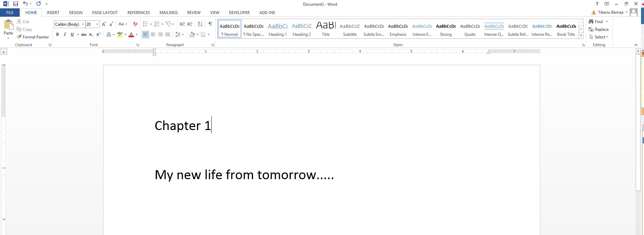Toggle show paragraph marks
This screenshot has height=235, width=644.
tap(210, 24)
